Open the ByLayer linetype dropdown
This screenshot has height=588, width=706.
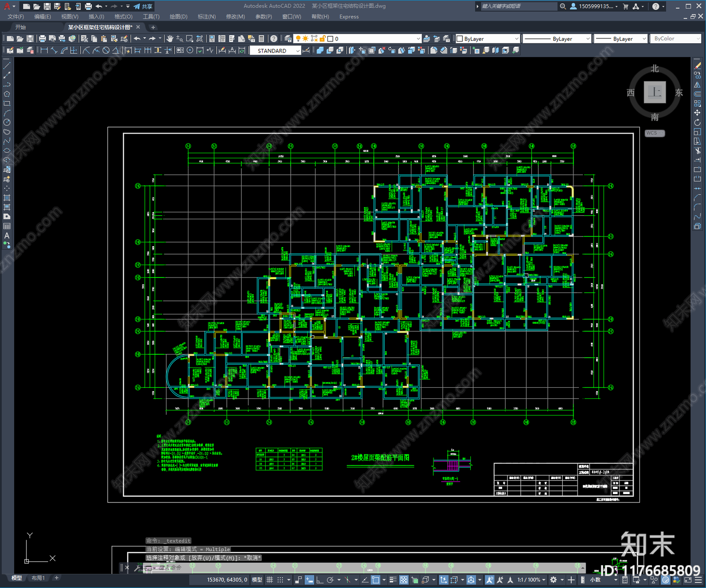587,39
